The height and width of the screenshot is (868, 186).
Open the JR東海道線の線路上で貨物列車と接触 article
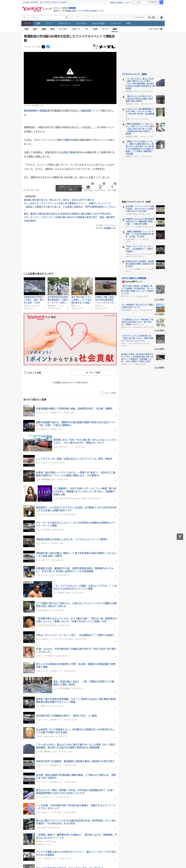click(74, 408)
